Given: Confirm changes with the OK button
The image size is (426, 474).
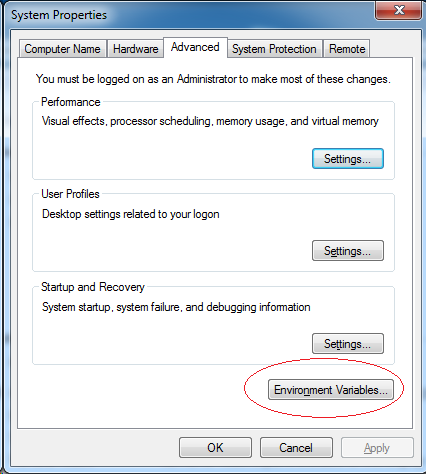Looking at the screenshot, I should (215, 448).
